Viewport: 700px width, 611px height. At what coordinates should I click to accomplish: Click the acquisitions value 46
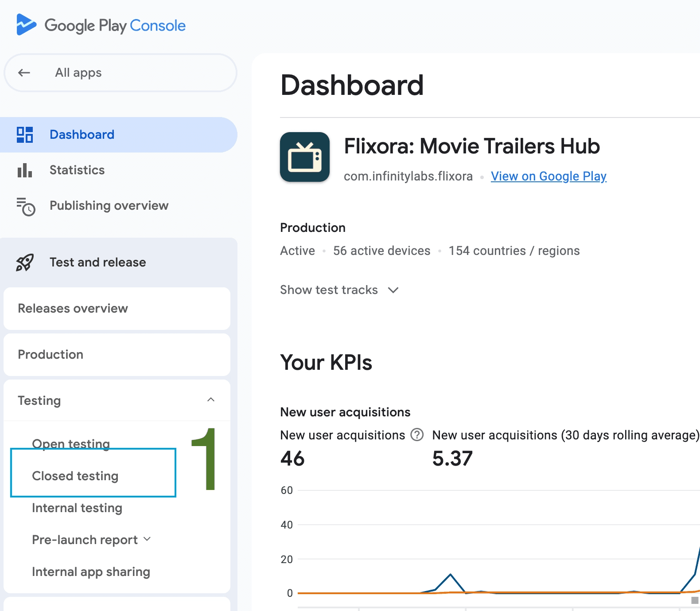point(292,458)
